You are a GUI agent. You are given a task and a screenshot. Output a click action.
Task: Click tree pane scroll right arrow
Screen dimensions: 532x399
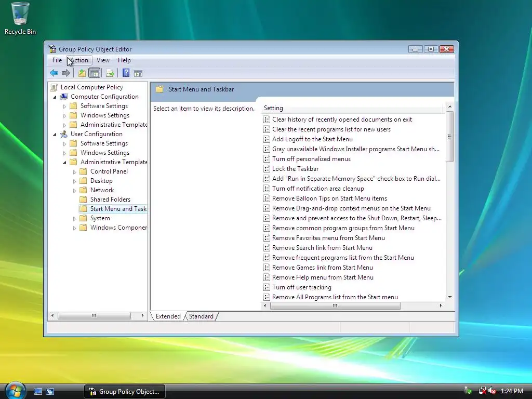[x=142, y=316]
